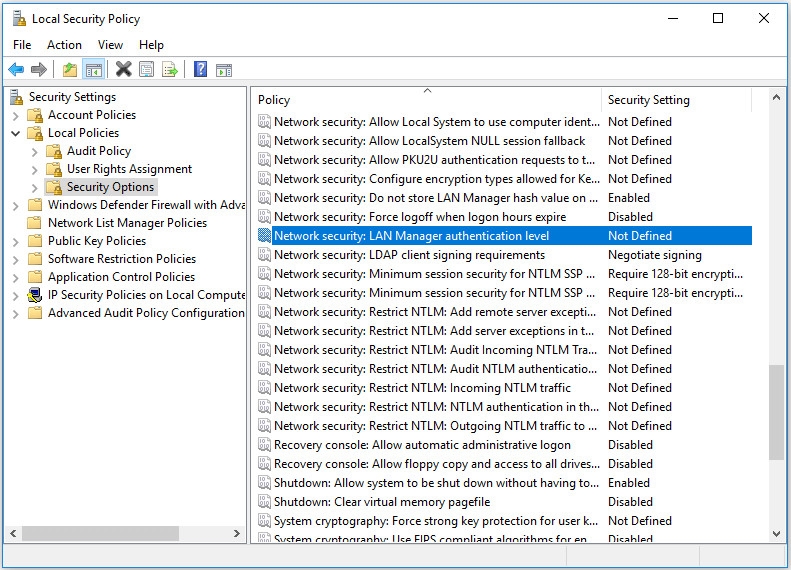Click the Public Key Policies folder icon
791x570 pixels.
pos(35,241)
